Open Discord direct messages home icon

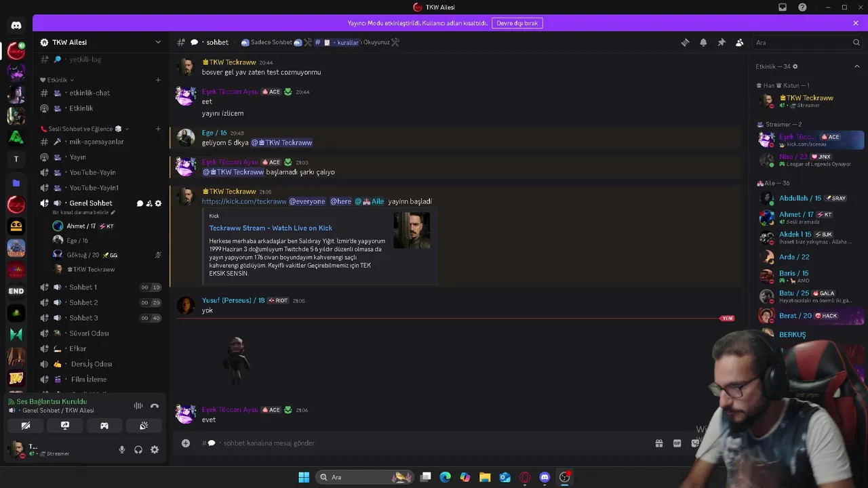pos(16,26)
